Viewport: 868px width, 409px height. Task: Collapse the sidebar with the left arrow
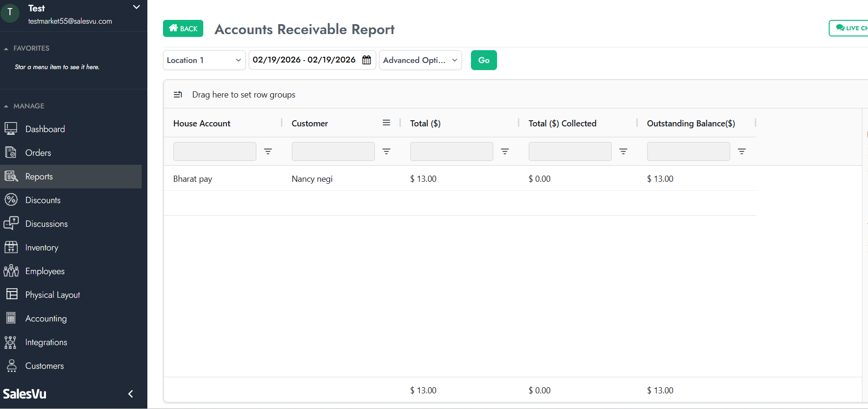(130, 394)
